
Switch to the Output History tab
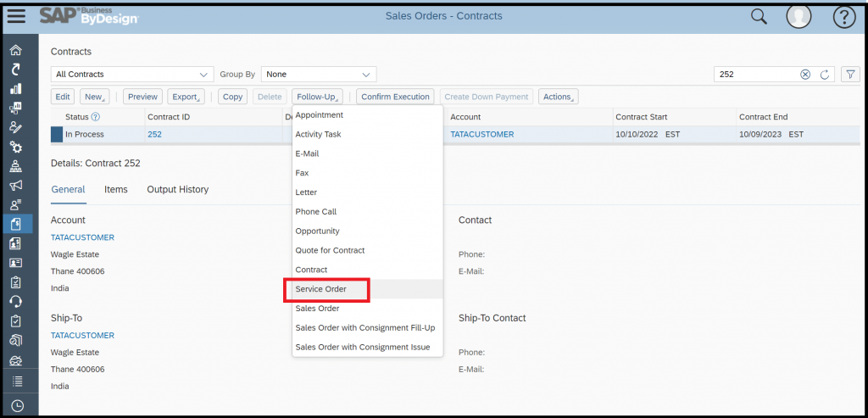(178, 189)
